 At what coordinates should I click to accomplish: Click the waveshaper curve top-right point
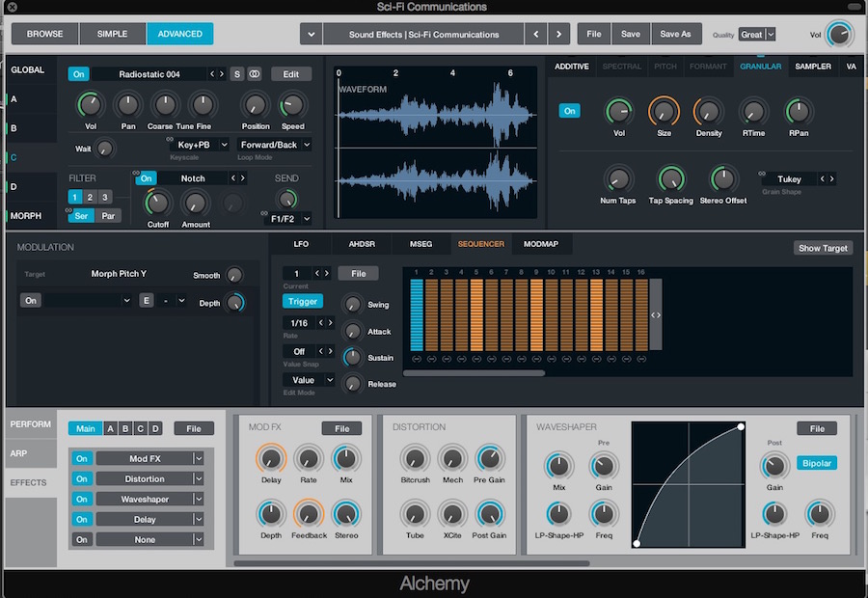pos(741,427)
